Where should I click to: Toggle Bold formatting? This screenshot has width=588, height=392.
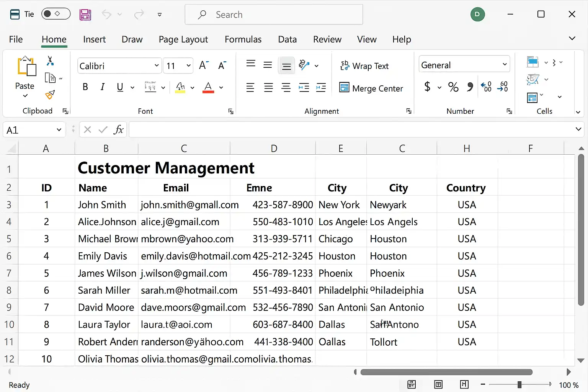click(85, 87)
